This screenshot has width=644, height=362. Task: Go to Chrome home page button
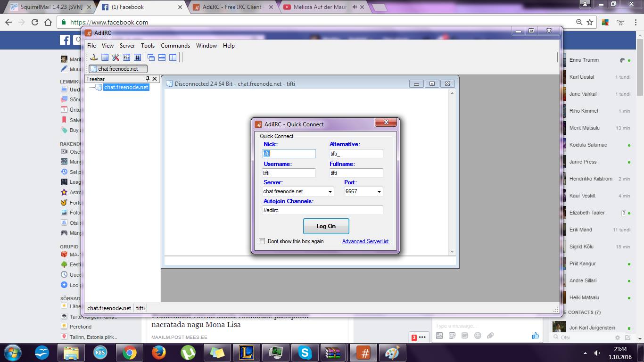(x=48, y=22)
